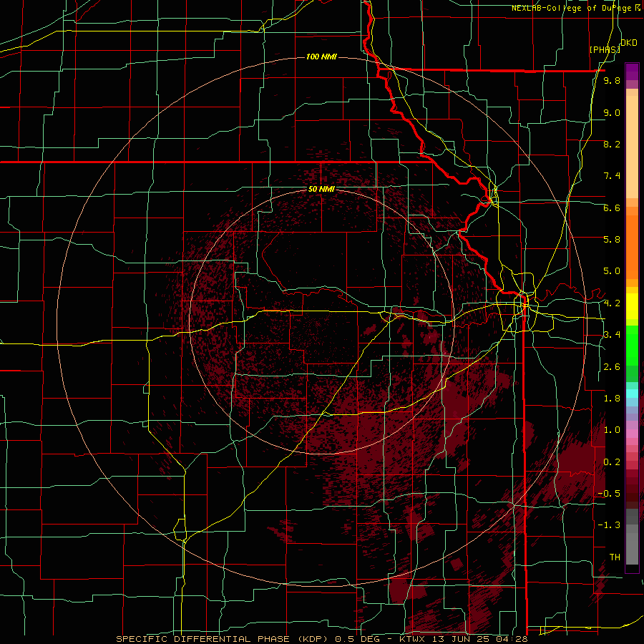Image resolution: width=644 pixels, height=644 pixels.
Task: Click the 9.0 scale value
Action: [612, 112]
